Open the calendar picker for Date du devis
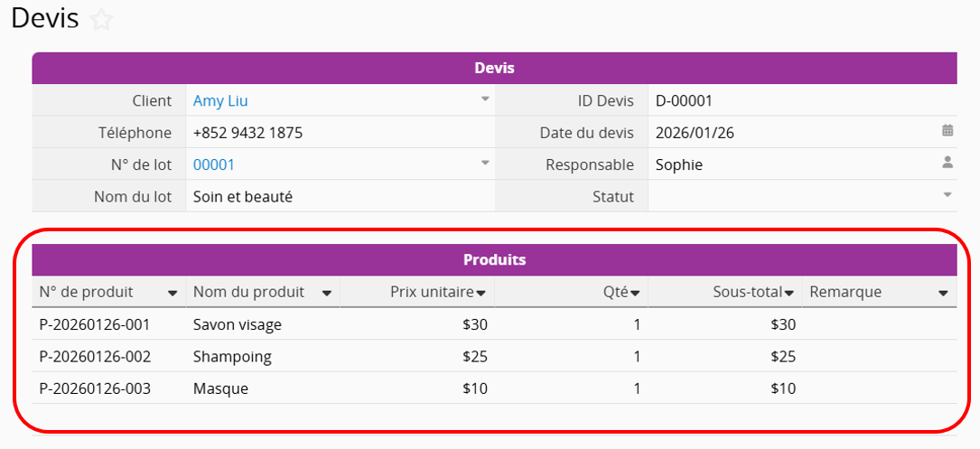The image size is (980, 449). click(x=947, y=131)
